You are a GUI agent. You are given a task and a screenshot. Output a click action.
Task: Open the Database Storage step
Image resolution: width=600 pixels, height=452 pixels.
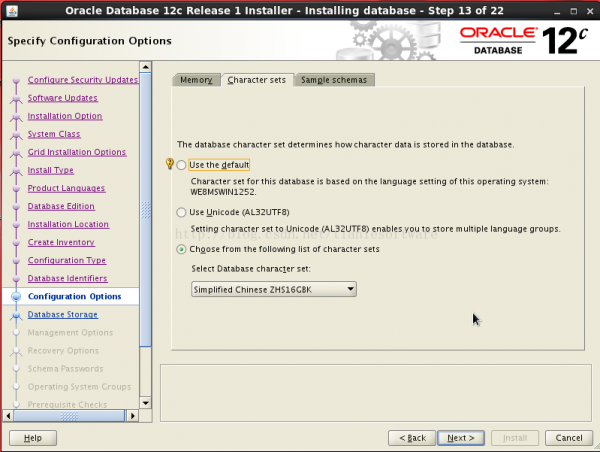coord(63,315)
